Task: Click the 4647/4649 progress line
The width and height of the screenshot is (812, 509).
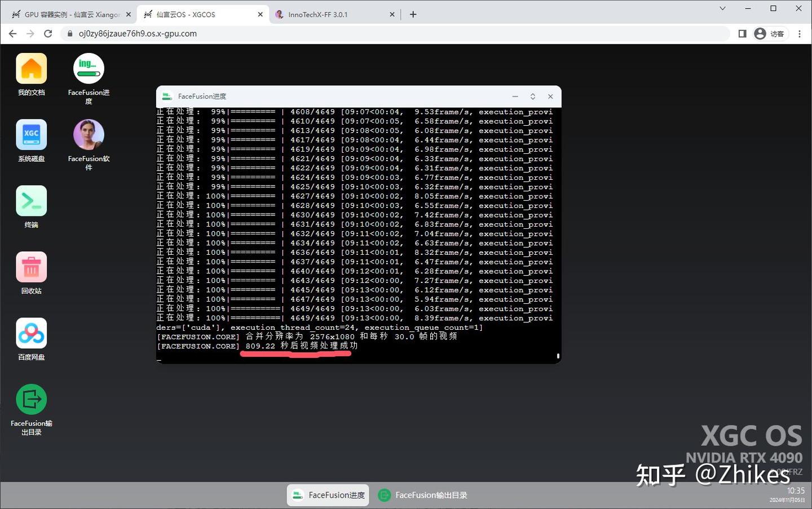Action: click(355, 299)
